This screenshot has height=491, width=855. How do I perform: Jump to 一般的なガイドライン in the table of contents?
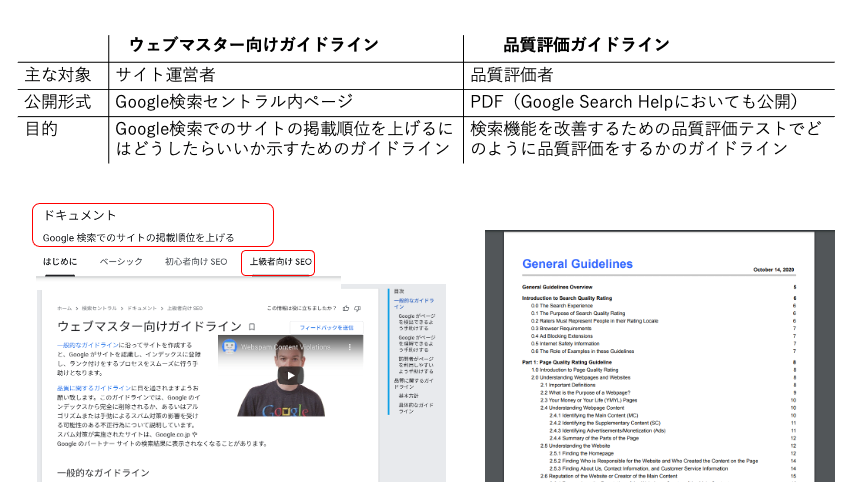(414, 303)
